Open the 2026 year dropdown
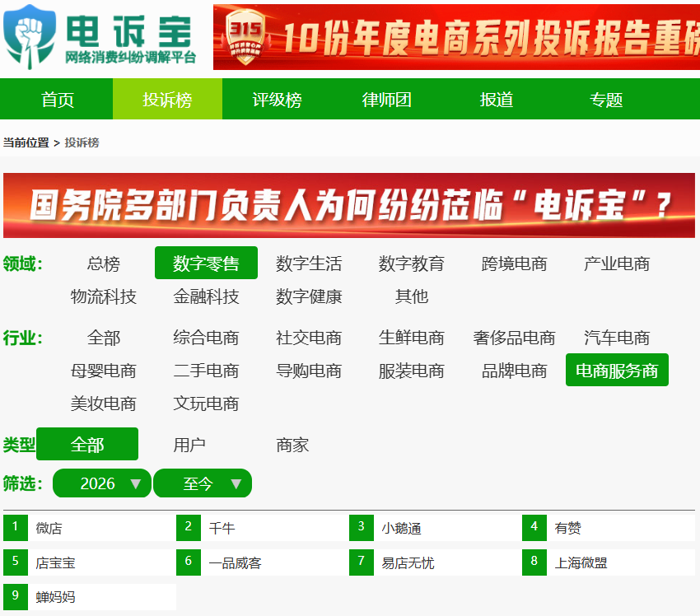 pyautogui.click(x=102, y=483)
